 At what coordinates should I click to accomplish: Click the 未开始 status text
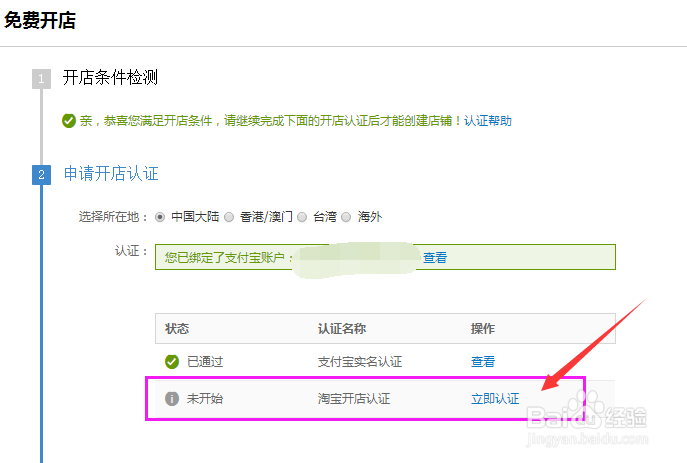[205, 399]
